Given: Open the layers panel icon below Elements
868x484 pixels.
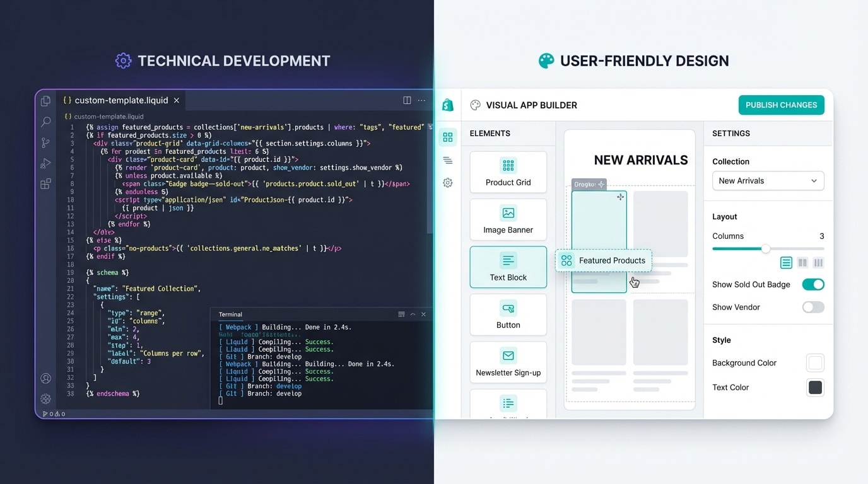Looking at the screenshot, I should coord(448,160).
